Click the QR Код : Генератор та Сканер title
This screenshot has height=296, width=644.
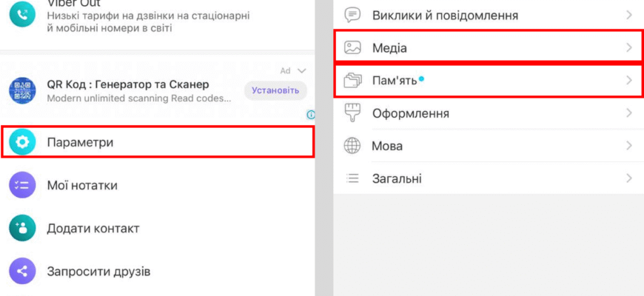click(128, 84)
